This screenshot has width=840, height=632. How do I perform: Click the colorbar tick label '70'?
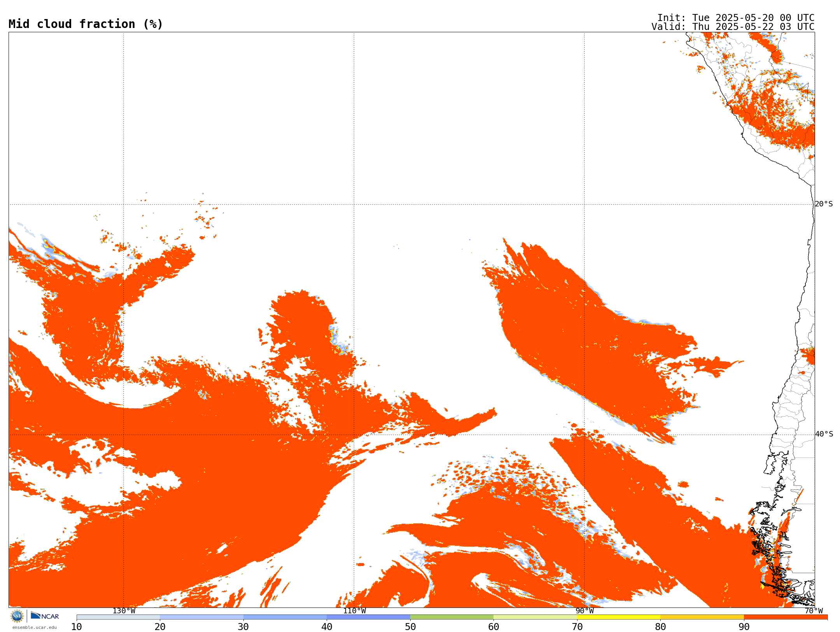point(577,627)
